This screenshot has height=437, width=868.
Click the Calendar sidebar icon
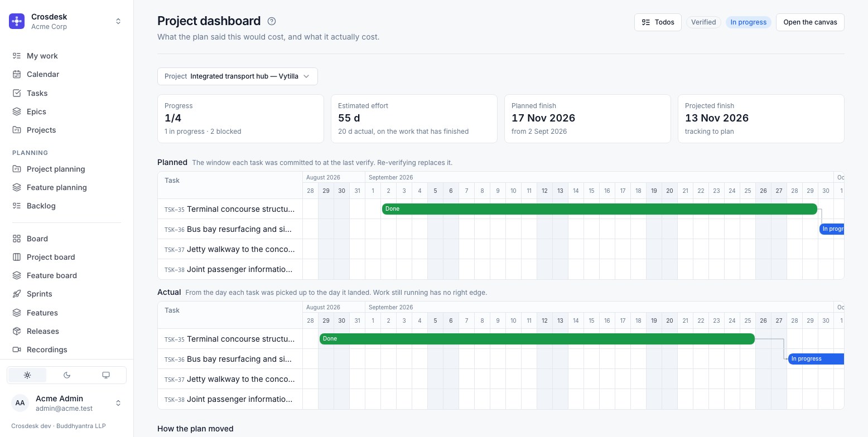coord(17,74)
